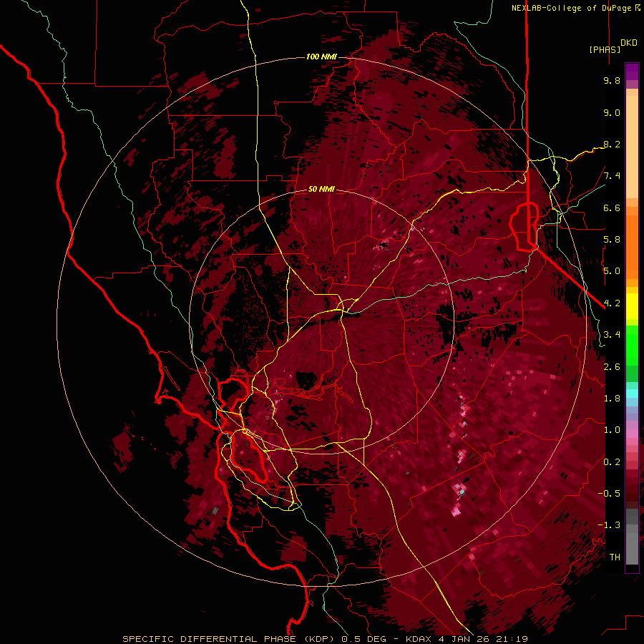
Task: Click the 1.8 value on the color scale
Action: coord(612,399)
